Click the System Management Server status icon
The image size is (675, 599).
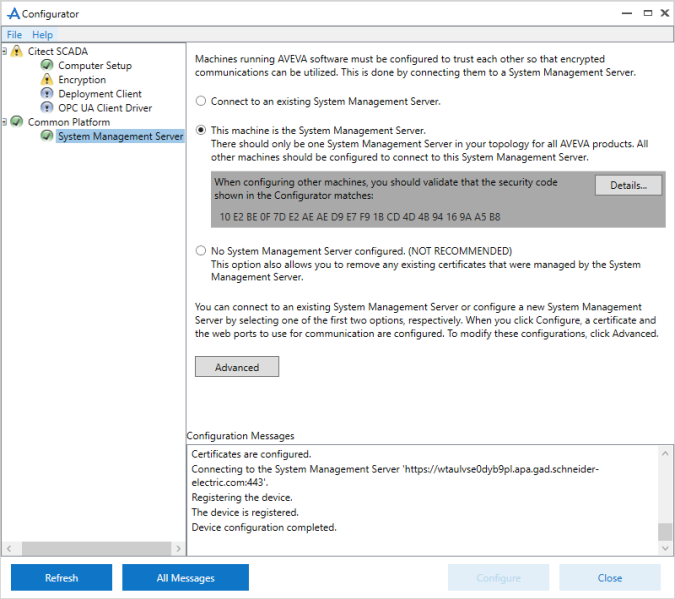[x=47, y=136]
